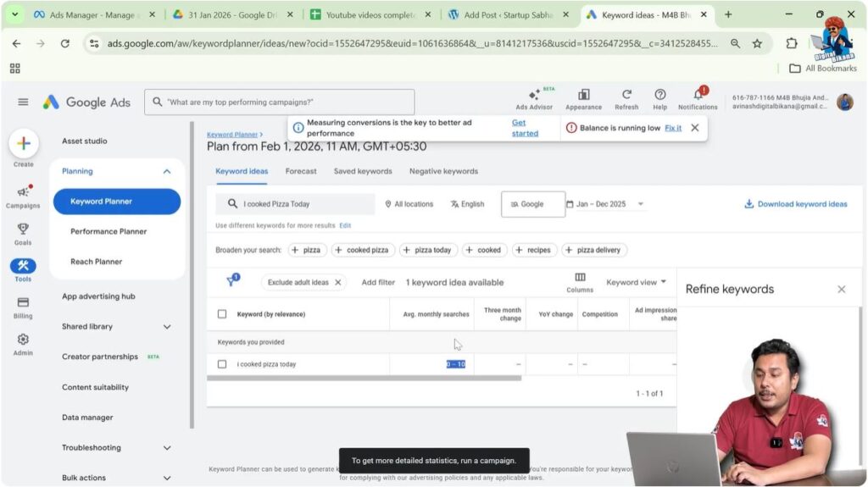Image resolution: width=868 pixels, height=487 pixels.
Task: Open Performance Planner
Action: (108, 231)
